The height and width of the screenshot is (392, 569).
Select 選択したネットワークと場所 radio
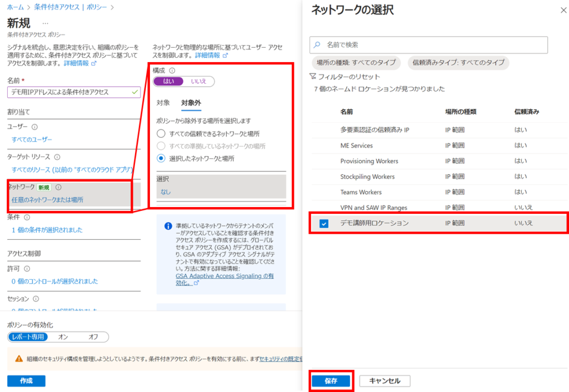tap(161, 158)
